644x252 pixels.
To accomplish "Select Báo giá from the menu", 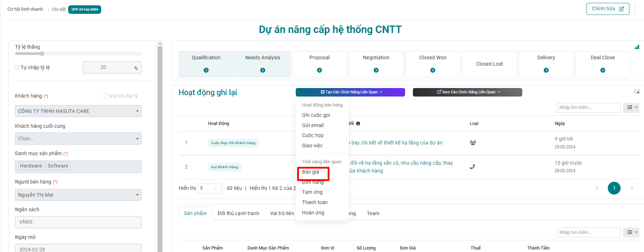I will click(x=311, y=172).
